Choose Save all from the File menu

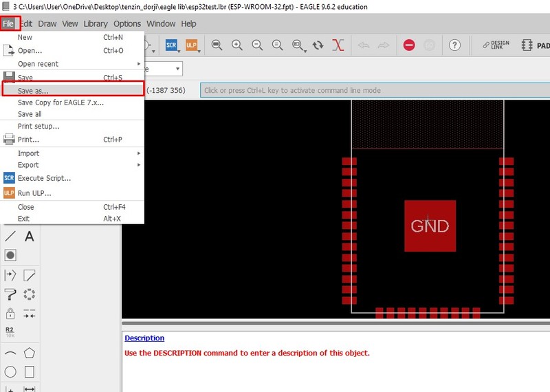click(x=72, y=114)
